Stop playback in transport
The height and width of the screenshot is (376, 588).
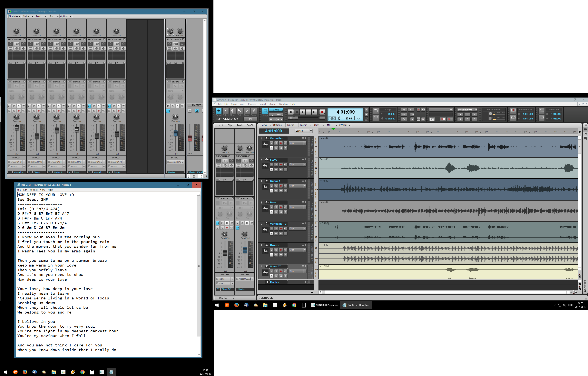click(x=296, y=112)
